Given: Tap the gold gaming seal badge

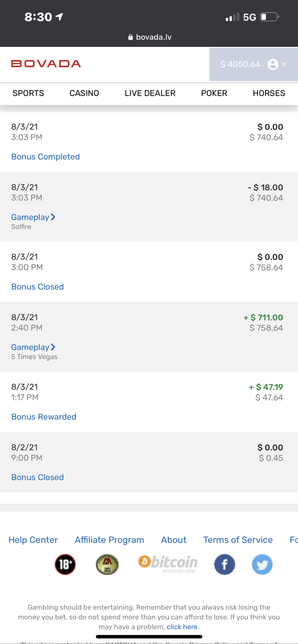Looking at the screenshot, I should 107,564.
